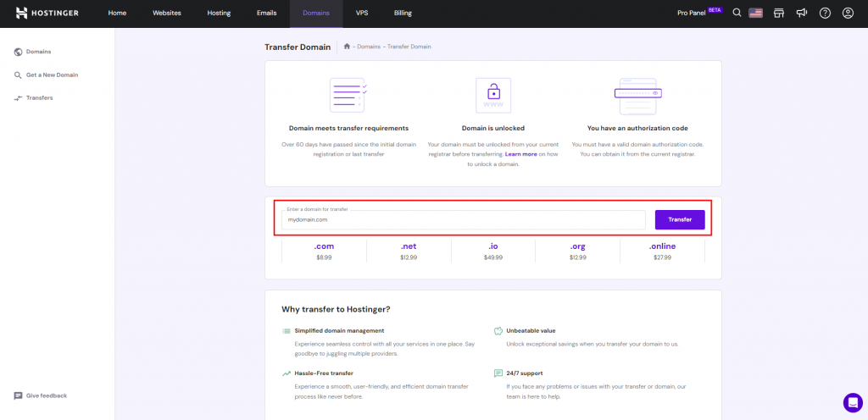This screenshot has width=868, height=420.
Task: Go to the VPS tab
Action: [362, 14]
